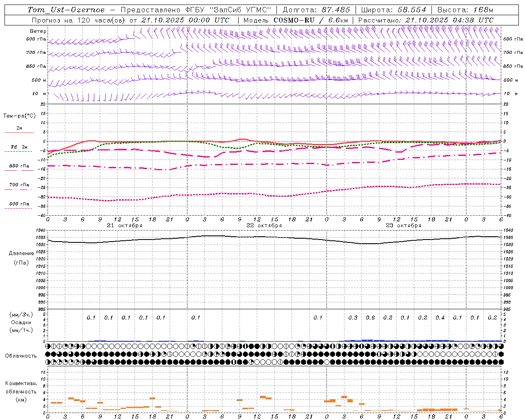Click the Конвективн. convective cloud label
The width and height of the screenshot is (525, 420).
[21, 383]
